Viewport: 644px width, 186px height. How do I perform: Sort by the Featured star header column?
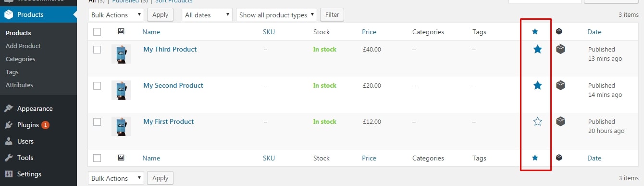[535, 32]
